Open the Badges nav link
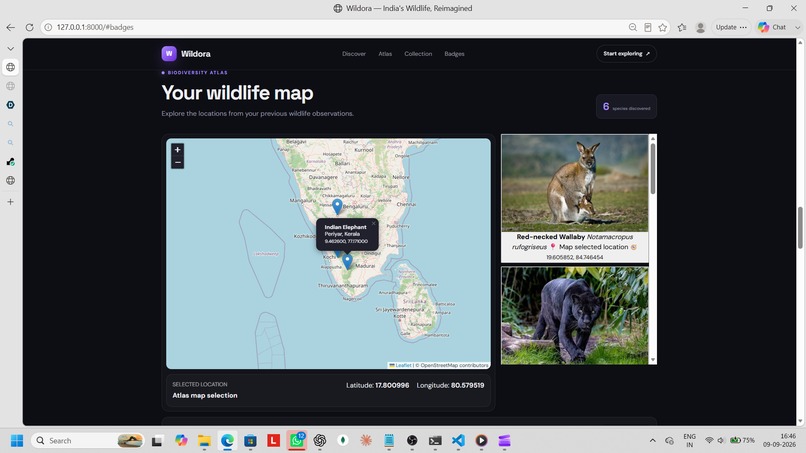 point(454,53)
